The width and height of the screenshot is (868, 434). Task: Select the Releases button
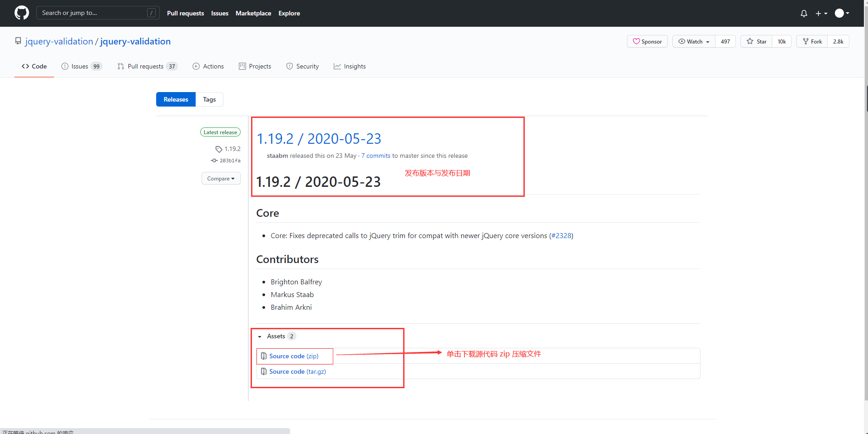pos(176,99)
